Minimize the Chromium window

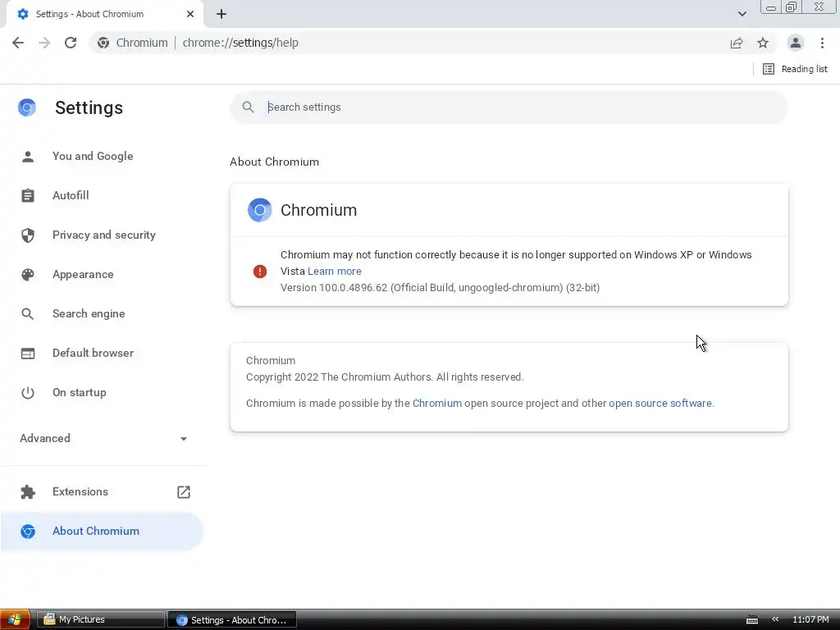click(771, 7)
